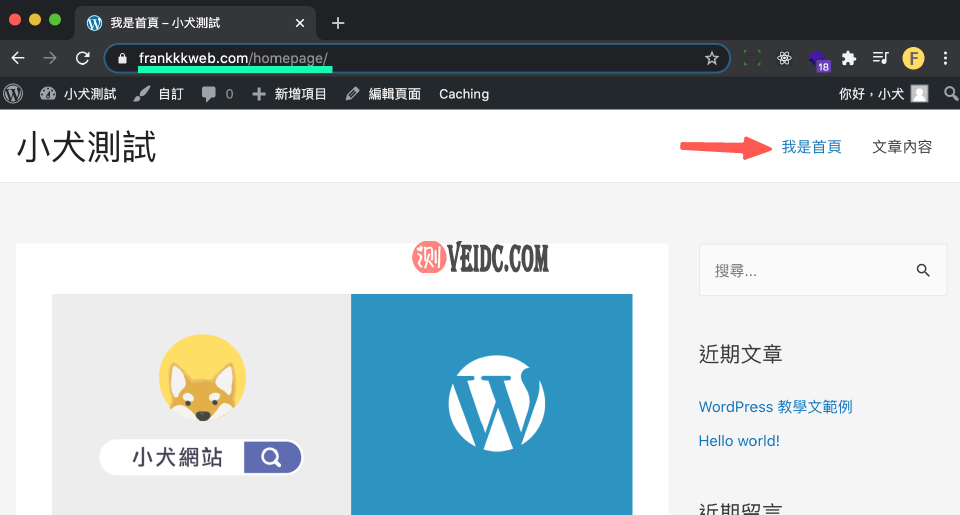Click 編輯頁面 in admin bar

tap(383, 94)
